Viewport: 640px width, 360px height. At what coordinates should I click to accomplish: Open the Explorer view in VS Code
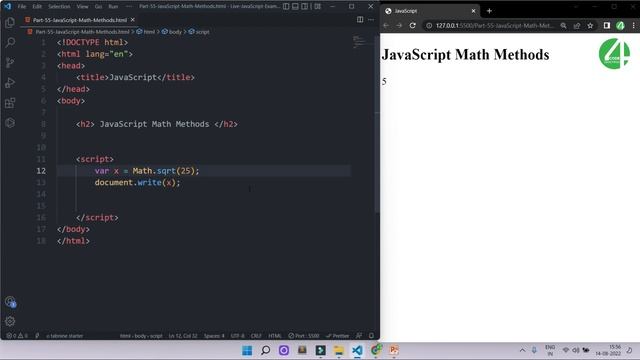[10, 22]
